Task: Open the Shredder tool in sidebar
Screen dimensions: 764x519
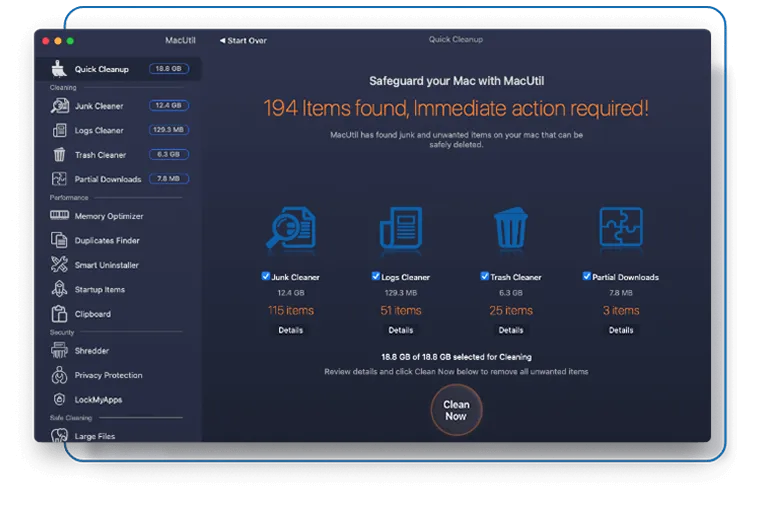Action: coord(91,351)
